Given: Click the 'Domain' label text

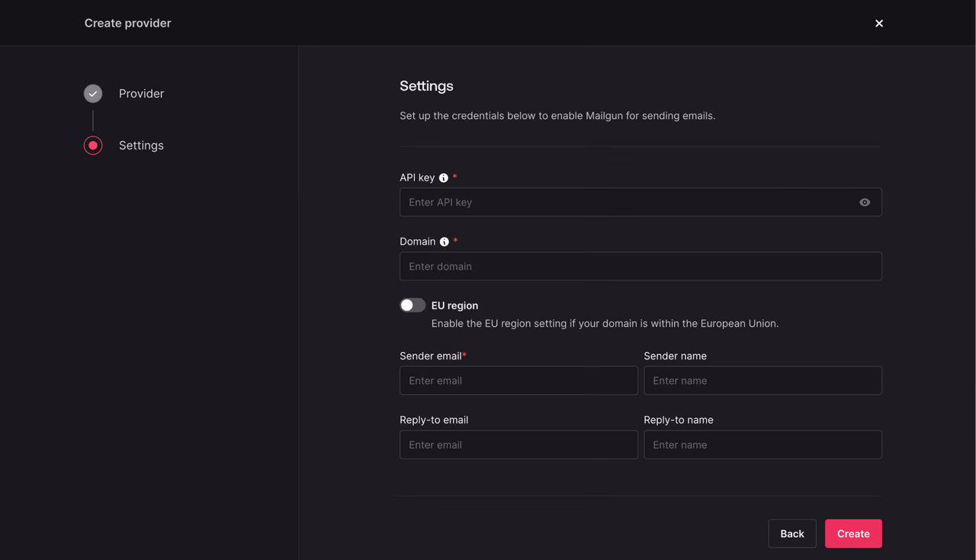Looking at the screenshot, I should pyautogui.click(x=418, y=242).
